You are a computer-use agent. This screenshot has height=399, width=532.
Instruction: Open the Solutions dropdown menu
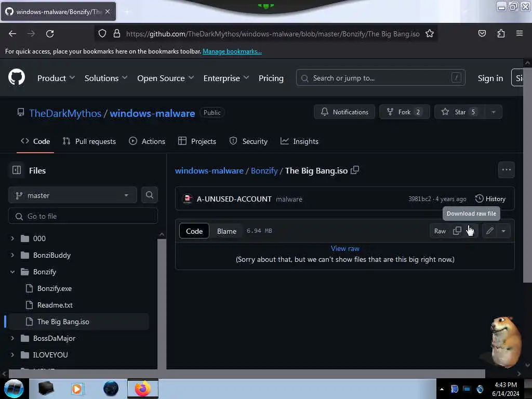pyautogui.click(x=106, y=78)
